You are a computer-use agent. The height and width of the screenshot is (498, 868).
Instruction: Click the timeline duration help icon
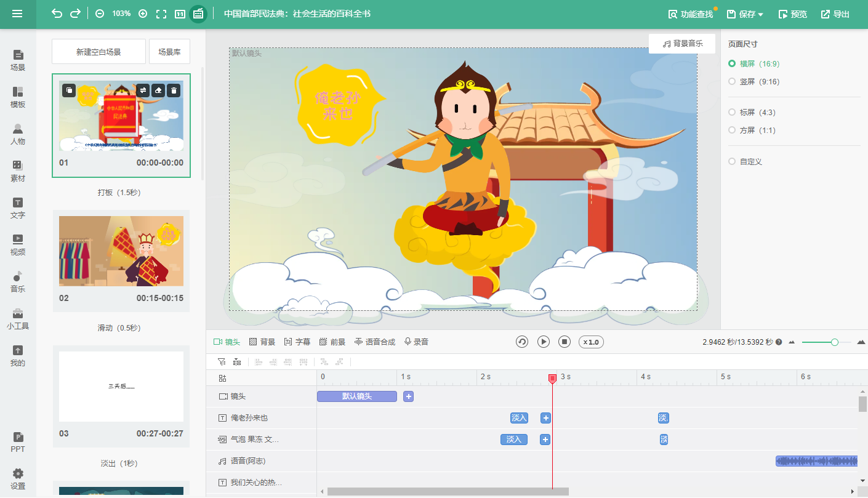779,342
